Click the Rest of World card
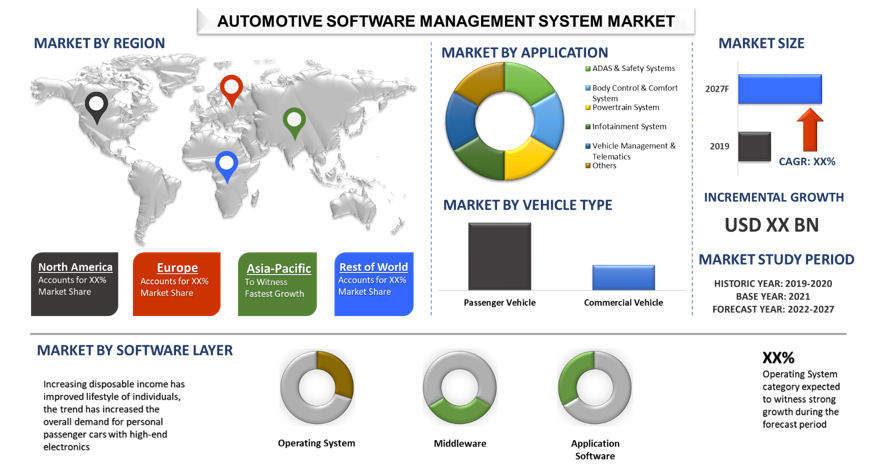880x471 pixels. [373, 284]
